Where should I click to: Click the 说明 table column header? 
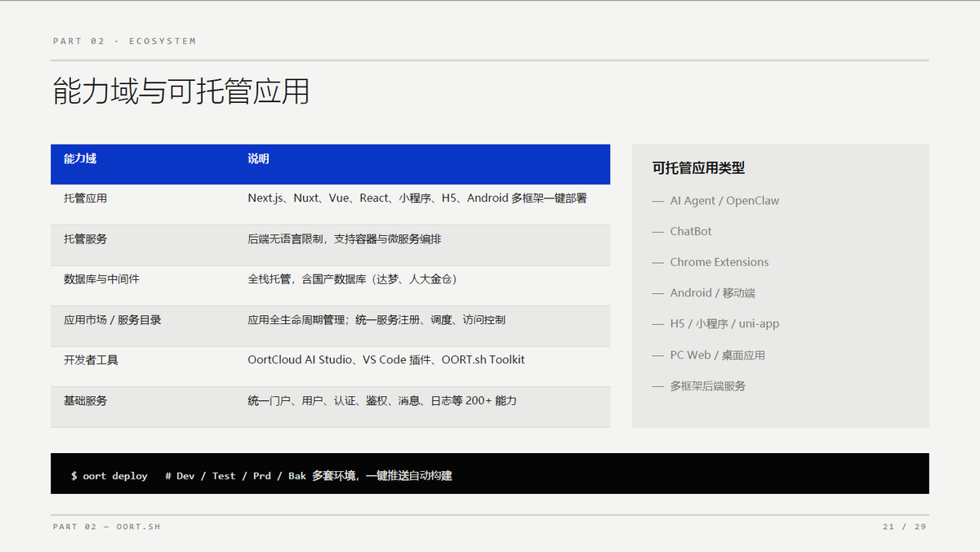[258, 158]
